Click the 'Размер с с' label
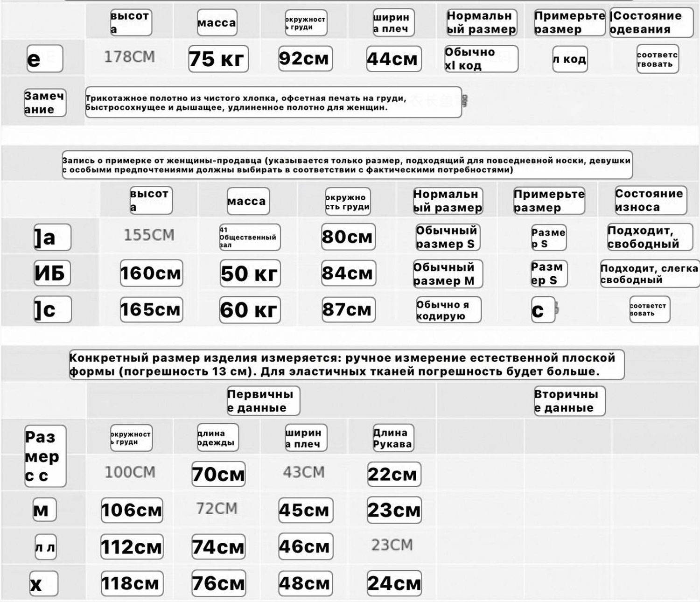Image resolution: width=700 pixels, height=602 pixels. (x=45, y=456)
